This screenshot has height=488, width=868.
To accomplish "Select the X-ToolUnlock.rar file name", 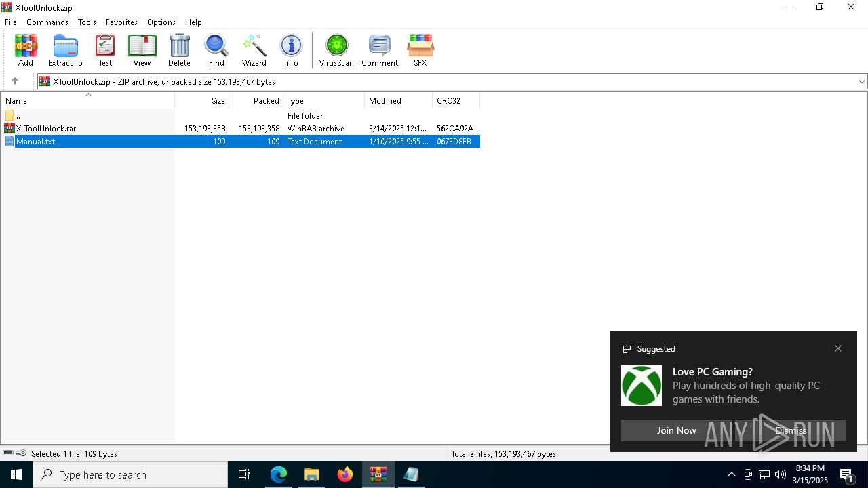I will click(x=46, y=128).
